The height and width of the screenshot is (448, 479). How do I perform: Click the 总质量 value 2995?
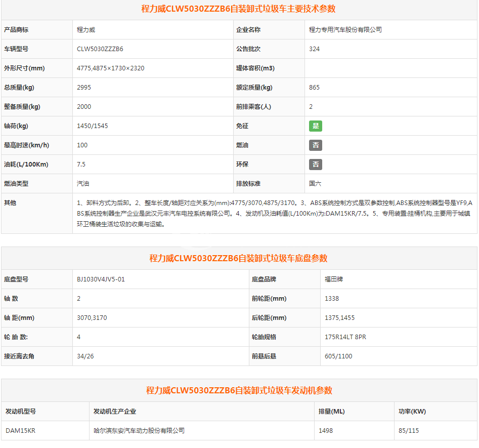[83, 88]
